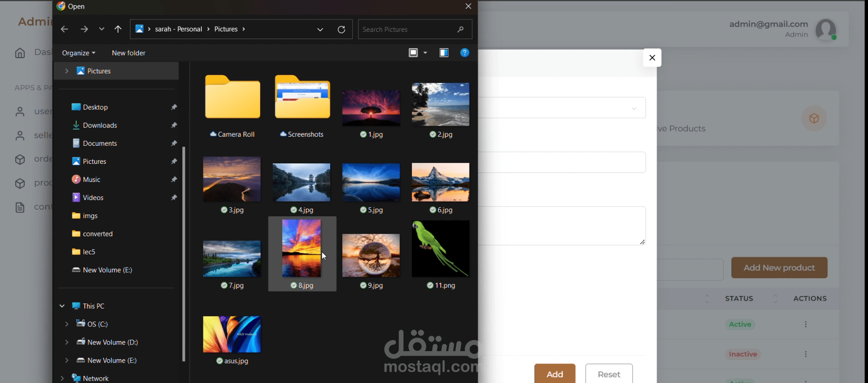Click the search magnifier icon

[x=460, y=29]
